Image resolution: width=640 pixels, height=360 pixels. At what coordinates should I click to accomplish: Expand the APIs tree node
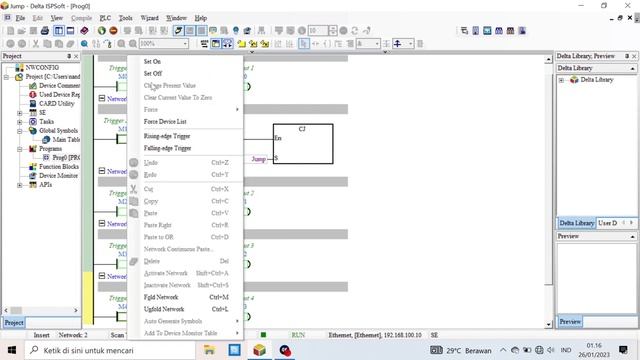[x=20, y=185]
